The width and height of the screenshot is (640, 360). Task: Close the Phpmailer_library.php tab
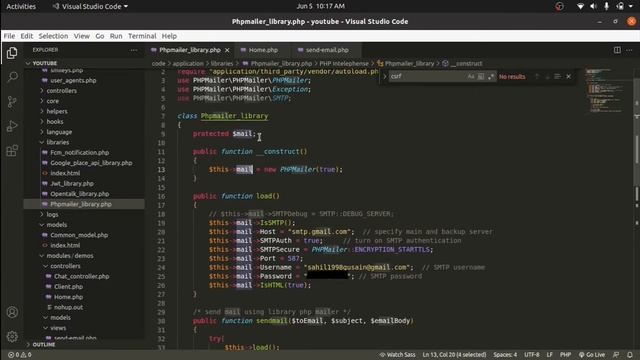coord(227,50)
